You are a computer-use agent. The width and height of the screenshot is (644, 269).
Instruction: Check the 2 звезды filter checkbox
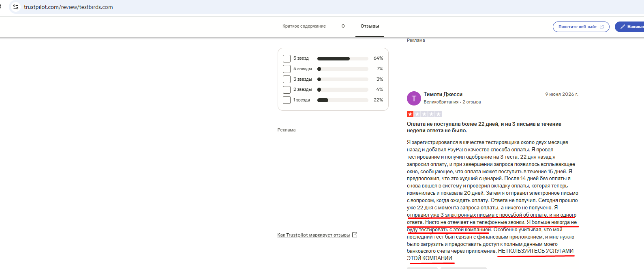click(x=287, y=90)
